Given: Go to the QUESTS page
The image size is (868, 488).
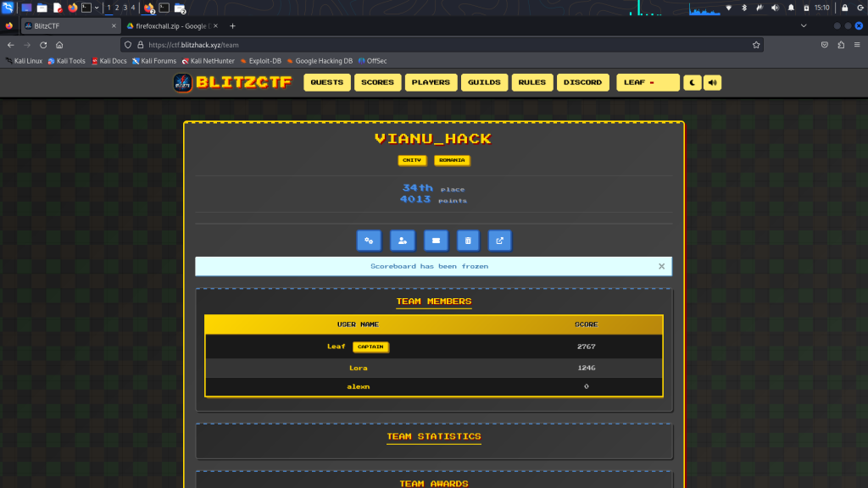Looking at the screenshot, I should click(x=326, y=82).
